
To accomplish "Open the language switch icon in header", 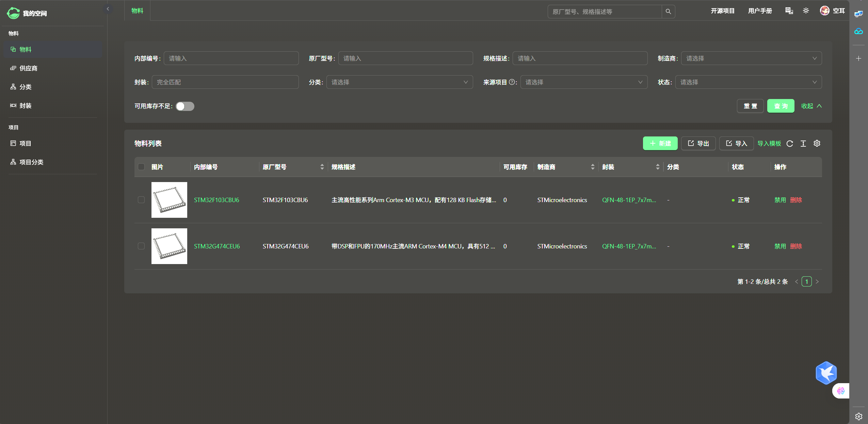I will coord(789,11).
